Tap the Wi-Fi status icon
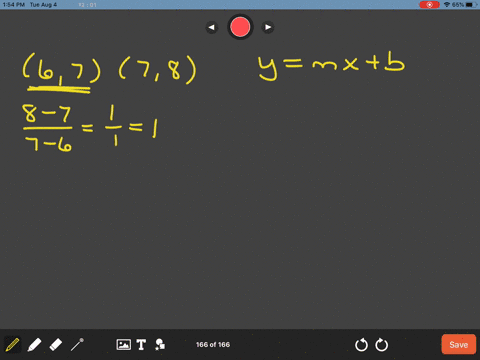 coord(447,5)
